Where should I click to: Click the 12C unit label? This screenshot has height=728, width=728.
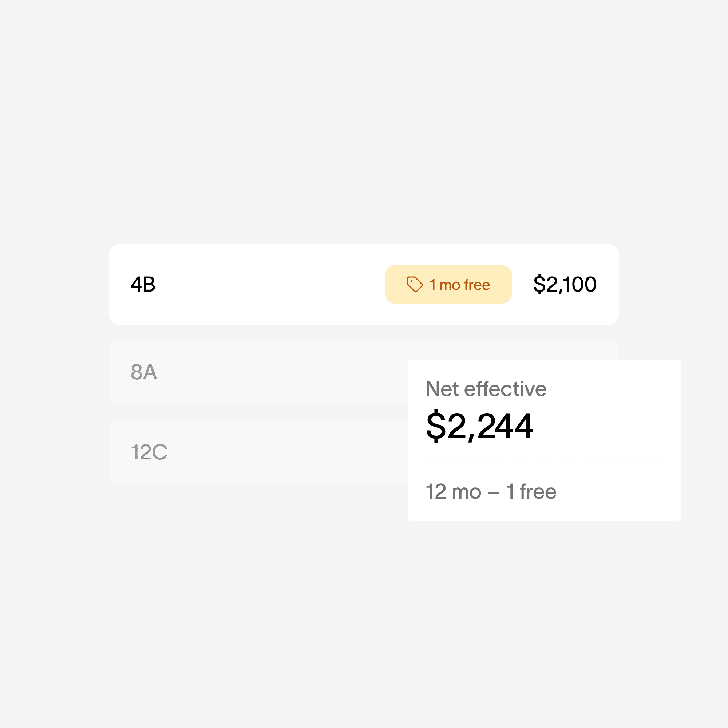point(149,452)
